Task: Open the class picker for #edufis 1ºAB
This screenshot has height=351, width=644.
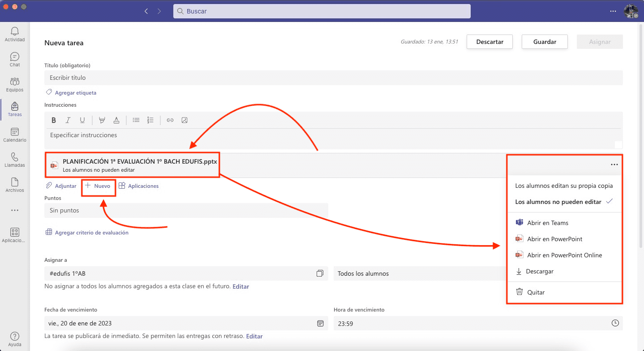Action: coord(320,273)
